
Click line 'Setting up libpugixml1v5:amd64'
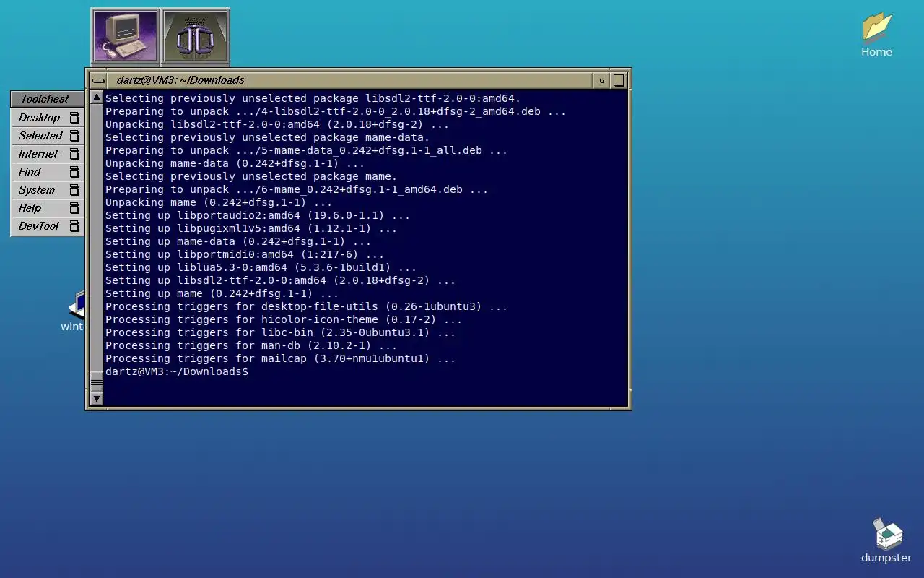[x=251, y=228]
